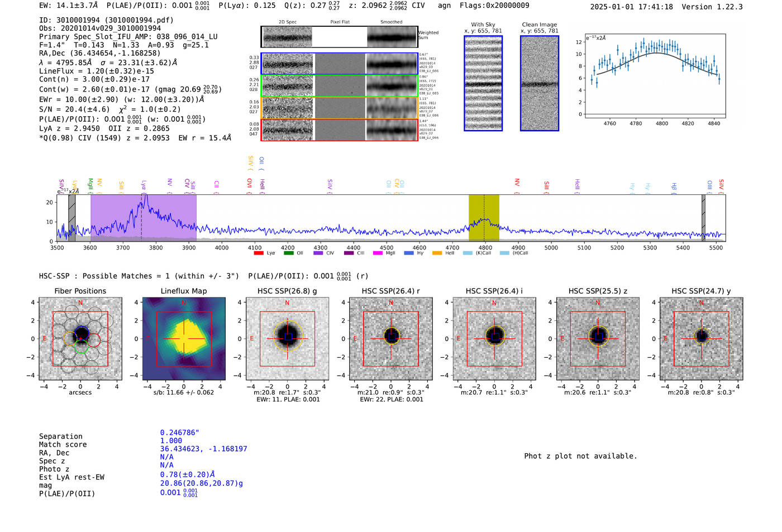Viewport: 782px width, 532px height.
Task: Click the HeII orange legend swatch
Action: tap(437, 253)
